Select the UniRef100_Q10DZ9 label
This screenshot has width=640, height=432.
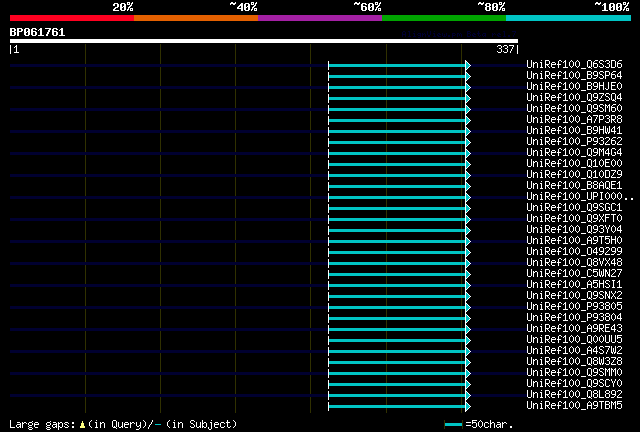574,174
